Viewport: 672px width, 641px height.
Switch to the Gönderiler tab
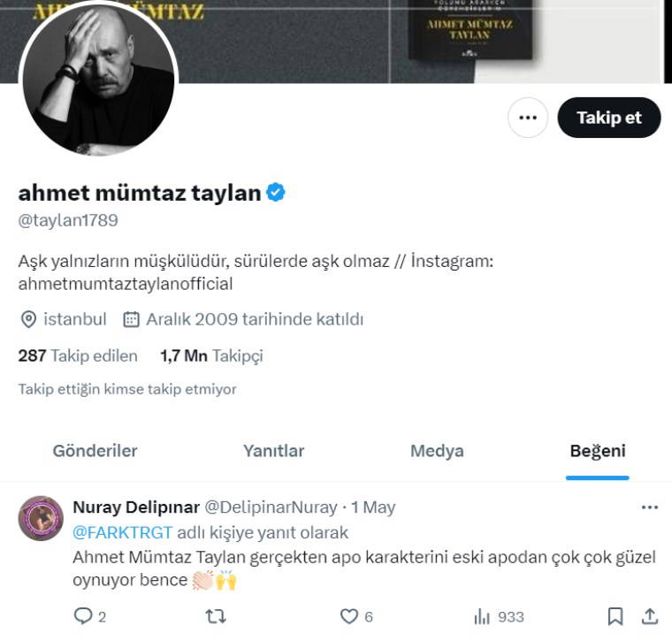tap(95, 451)
